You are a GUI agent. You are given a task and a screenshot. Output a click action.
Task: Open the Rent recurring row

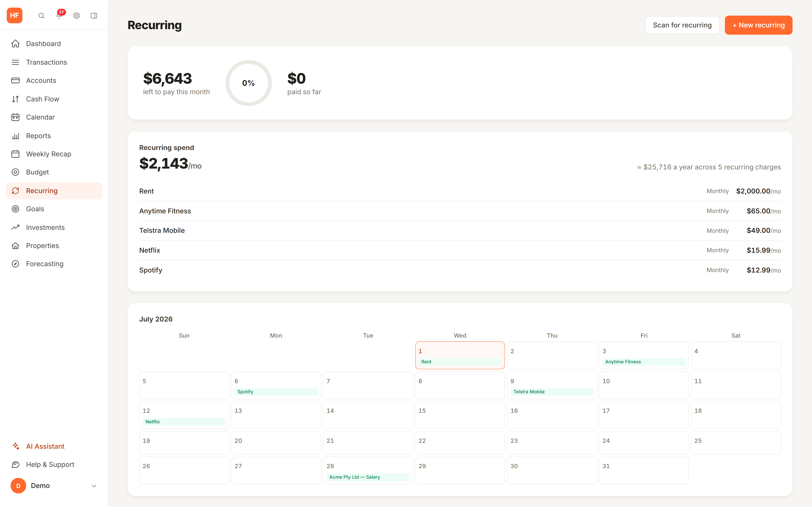point(460,191)
